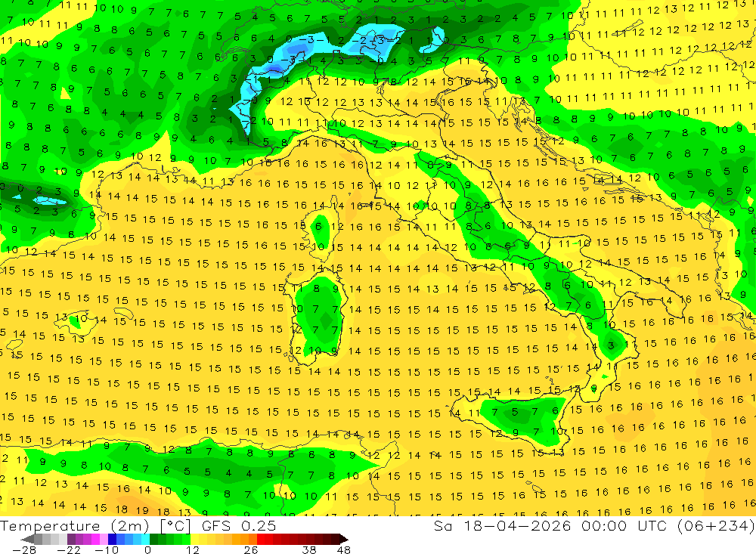Select the 12 legend scale label
Image resolution: width=756 pixels, height=554 pixels.
click(192, 550)
